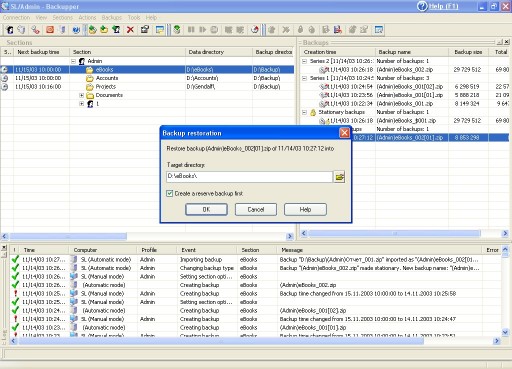Click the Changing backup type log entry
Image resolution: width=512 pixels, height=369 pixels.
[x=255, y=268]
